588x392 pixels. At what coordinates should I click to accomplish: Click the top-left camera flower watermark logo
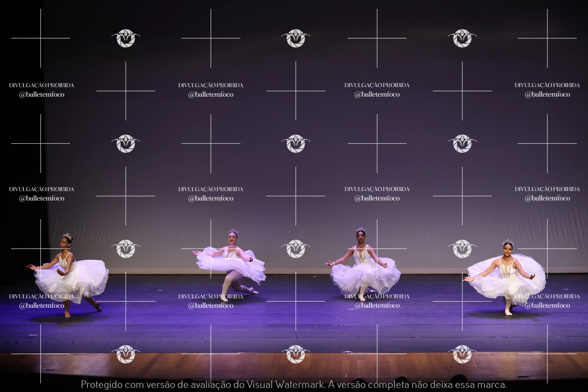(x=126, y=38)
